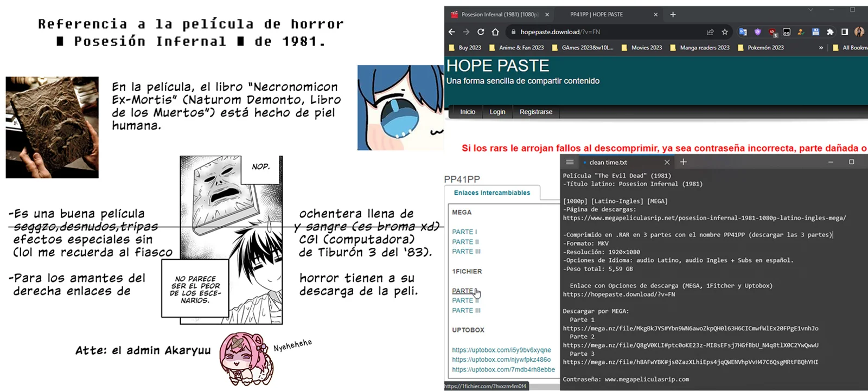Close the clean time.txt Notepad tab
The image size is (868, 391).
pos(667,162)
